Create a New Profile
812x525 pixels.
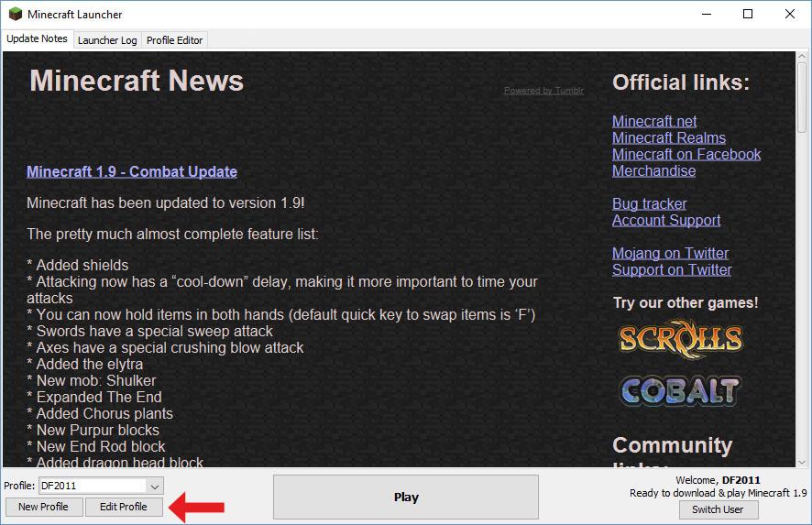tap(43, 507)
